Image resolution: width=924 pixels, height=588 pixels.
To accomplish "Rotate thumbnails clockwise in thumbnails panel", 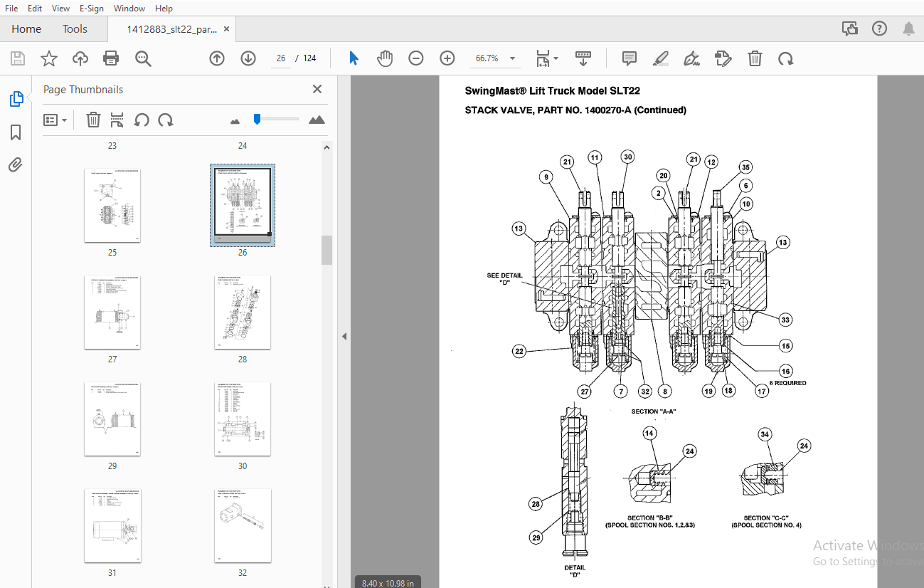I will tap(166, 120).
